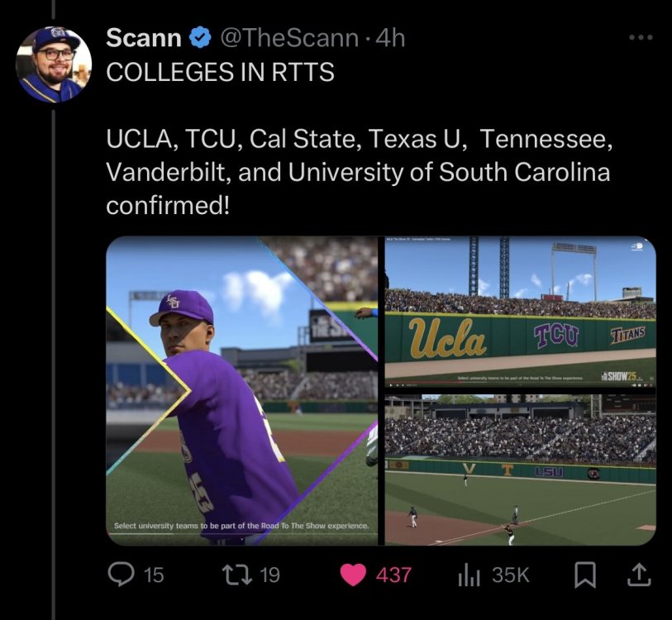Click the 19 reposts count
This screenshot has height=620, width=672.
click(270, 575)
